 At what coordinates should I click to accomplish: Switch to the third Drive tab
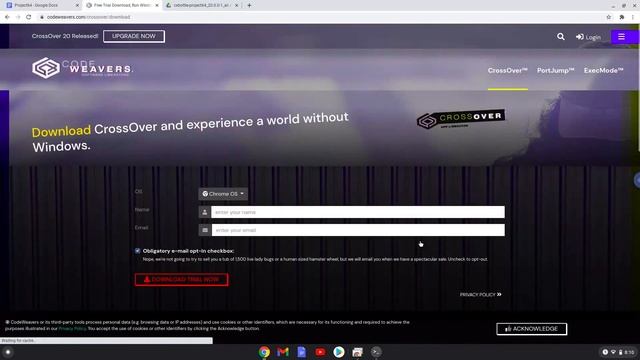[x=202, y=5]
